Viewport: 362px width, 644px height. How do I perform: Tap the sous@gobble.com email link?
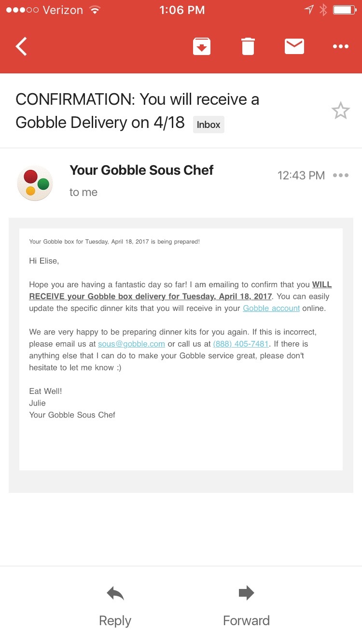pyautogui.click(x=131, y=344)
